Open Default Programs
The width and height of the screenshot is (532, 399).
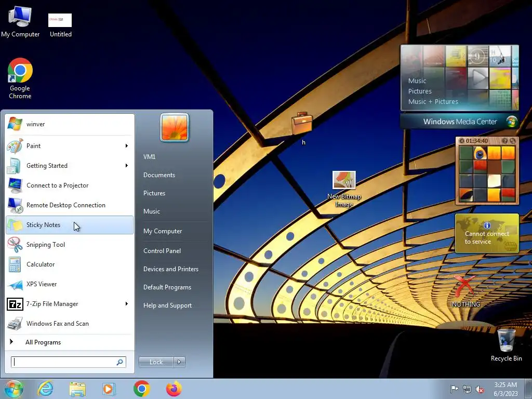tap(167, 287)
